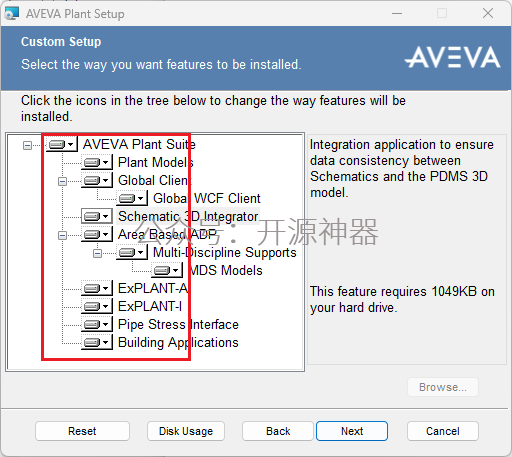Open Multi-Discipline Supports install options icon
This screenshot has width=512, height=457.
pos(132,252)
